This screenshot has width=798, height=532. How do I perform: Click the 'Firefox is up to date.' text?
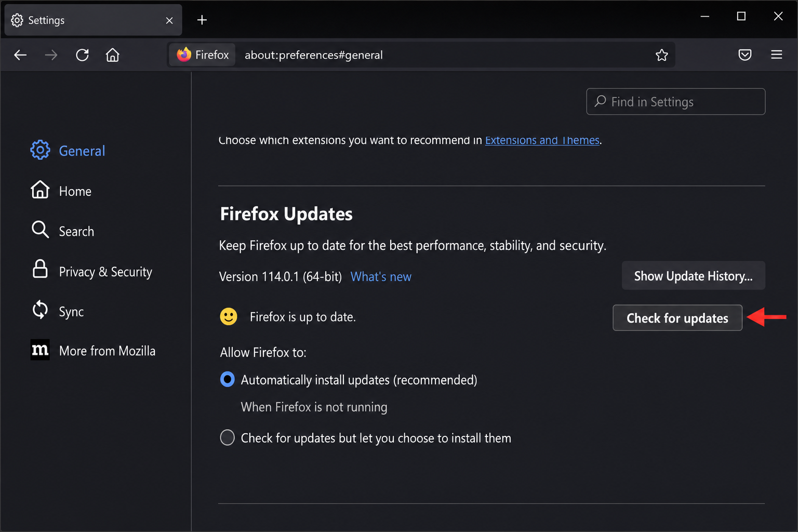pyautogui.click(x=303, y=317)
